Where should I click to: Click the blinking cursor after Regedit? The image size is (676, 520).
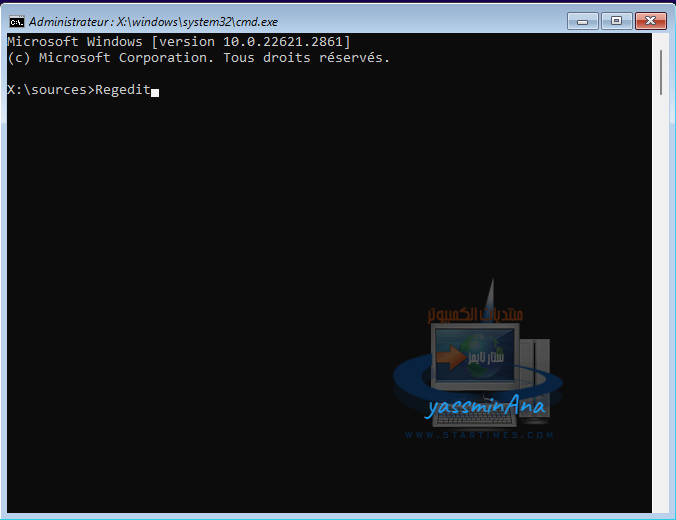(155, 93)
